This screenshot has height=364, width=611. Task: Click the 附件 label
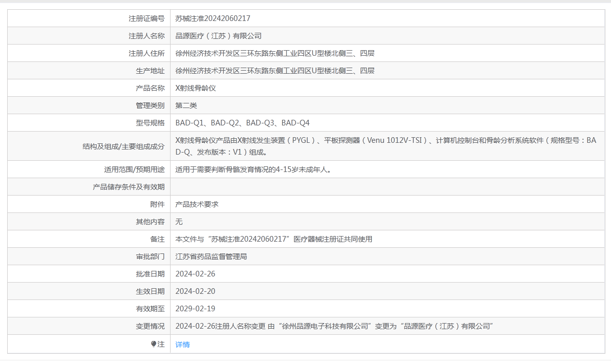pyautogui.click(x=157, y=204)
